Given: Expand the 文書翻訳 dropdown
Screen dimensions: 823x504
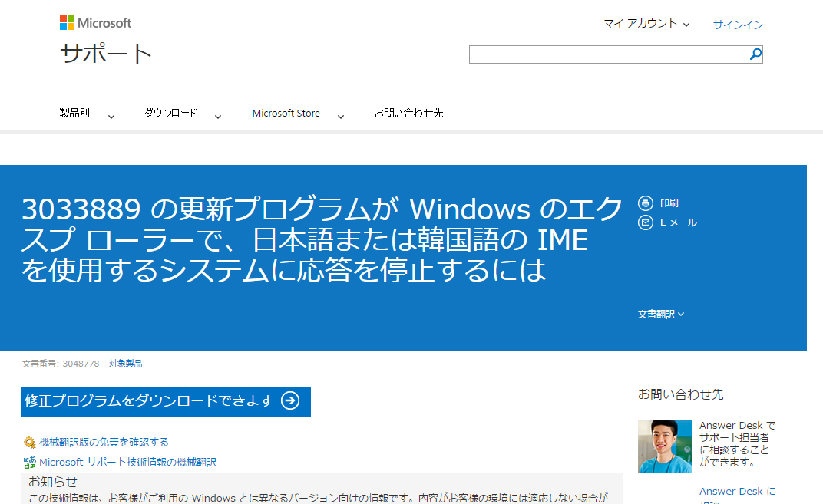Looking at the screenshot, I should point(661,315).
